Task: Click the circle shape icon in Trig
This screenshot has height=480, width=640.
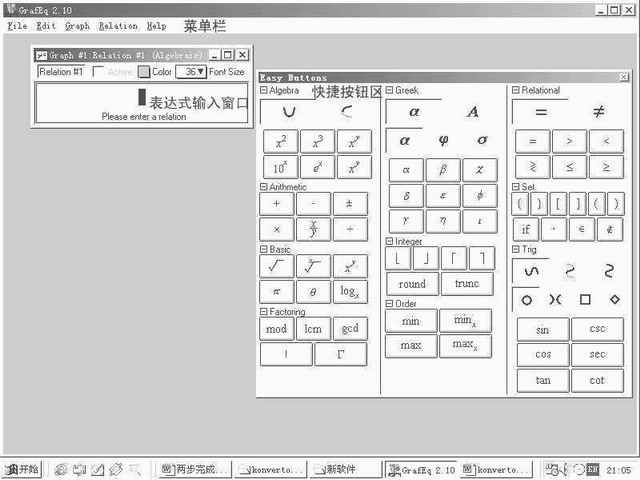Action: coord(527,300)
